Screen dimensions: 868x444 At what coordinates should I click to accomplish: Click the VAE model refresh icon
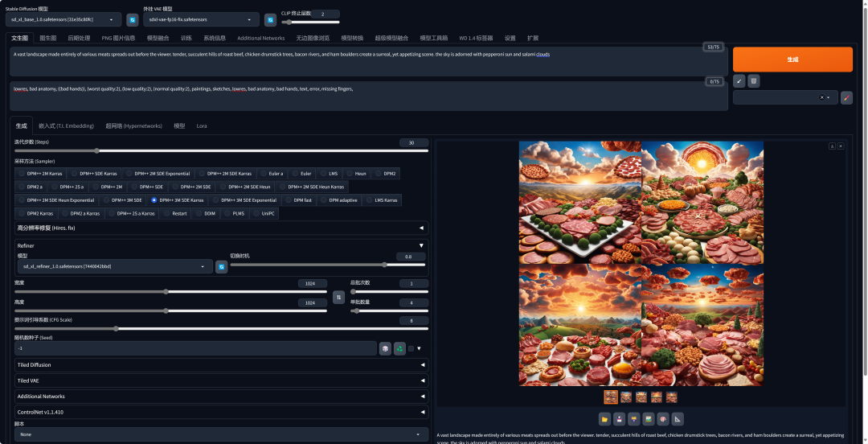pyautogui.click(x=270, y=19)
